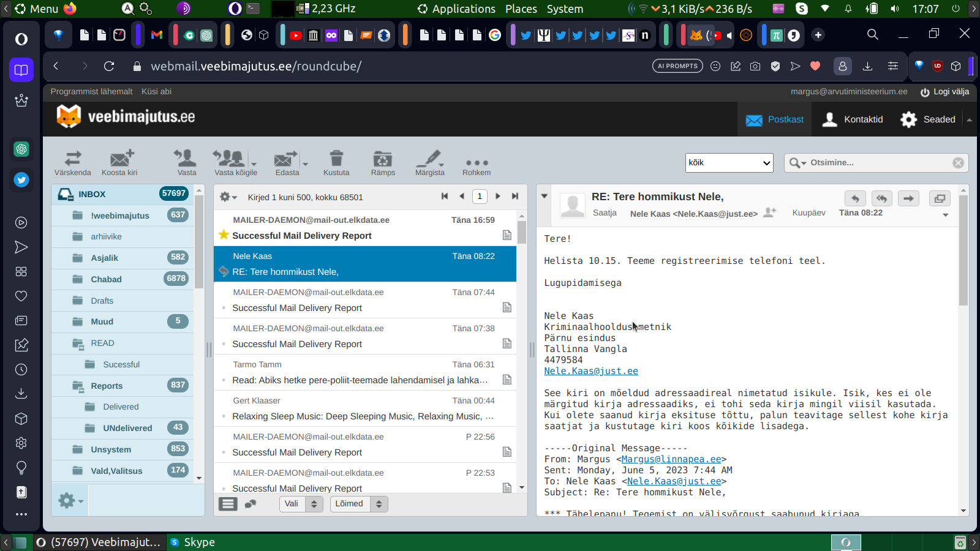Click the Nele.Kaas@just.ee signature link

click(591, 371)
